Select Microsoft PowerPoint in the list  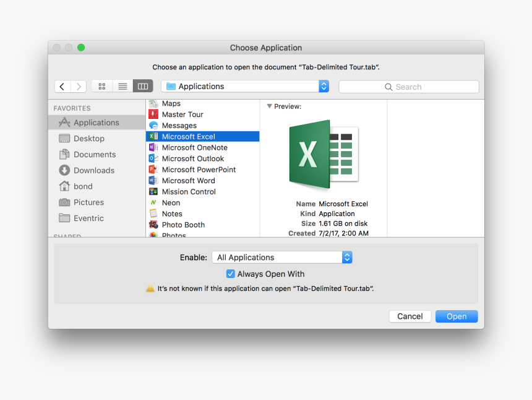[202, 170]
